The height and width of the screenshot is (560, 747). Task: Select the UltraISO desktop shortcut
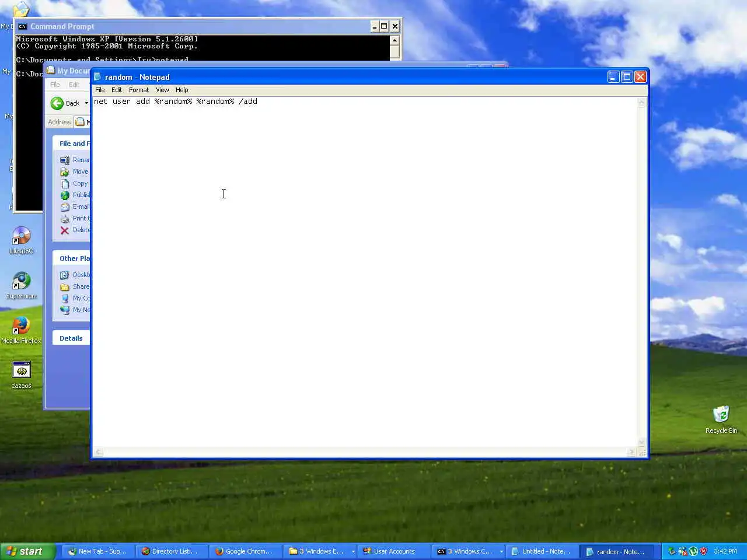[x=22, y=240]
